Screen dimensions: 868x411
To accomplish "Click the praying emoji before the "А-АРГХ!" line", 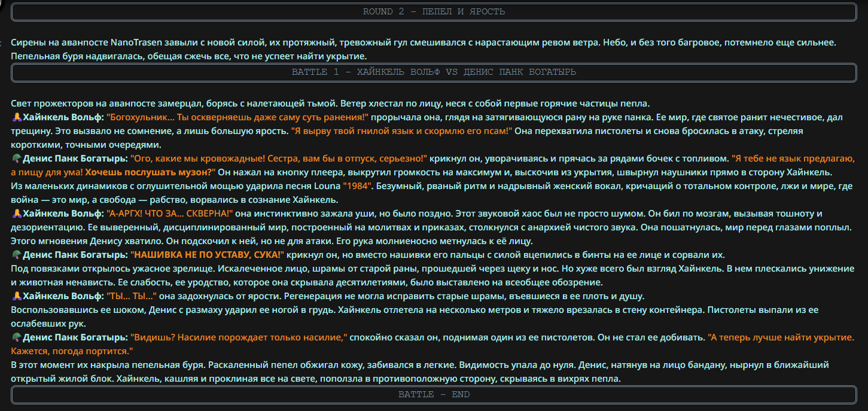I will pyautogui.click(x=17, y=214).
